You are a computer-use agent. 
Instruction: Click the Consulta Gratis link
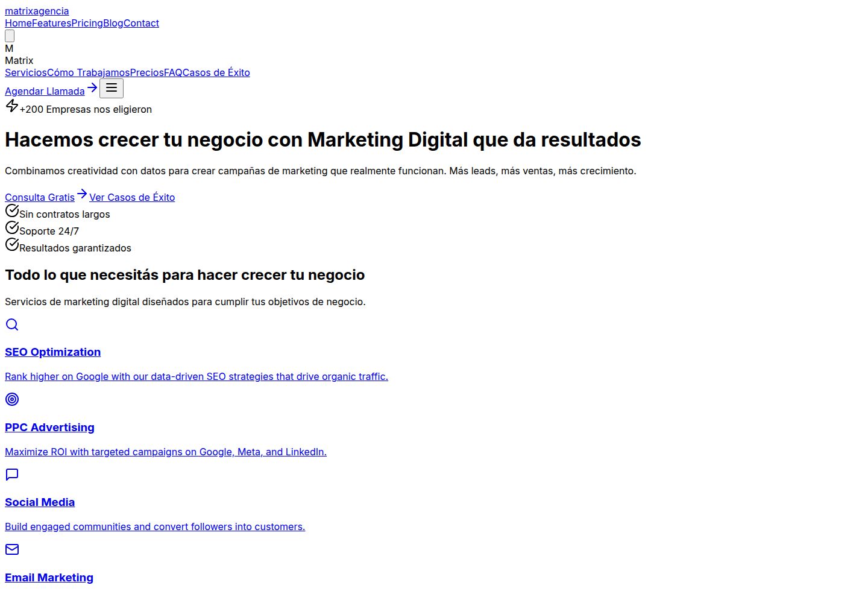[x=39, y=197]
